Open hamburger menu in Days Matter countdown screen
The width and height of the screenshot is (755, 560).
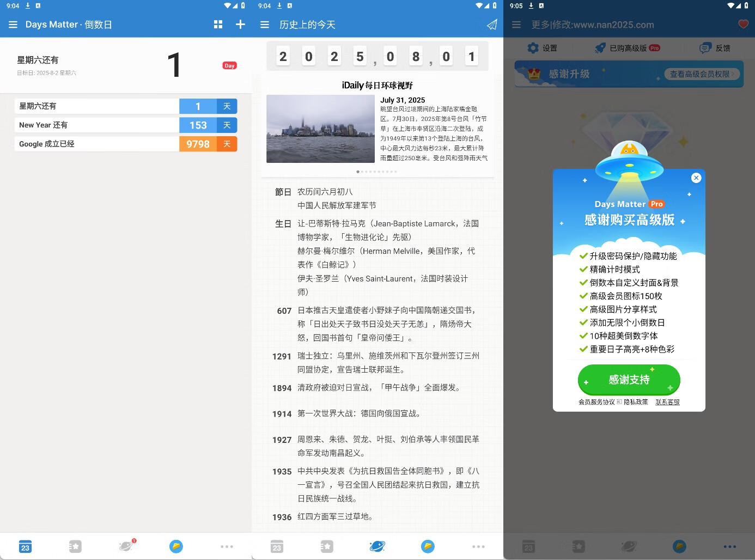pyautogui.click(x=13, y=25)
